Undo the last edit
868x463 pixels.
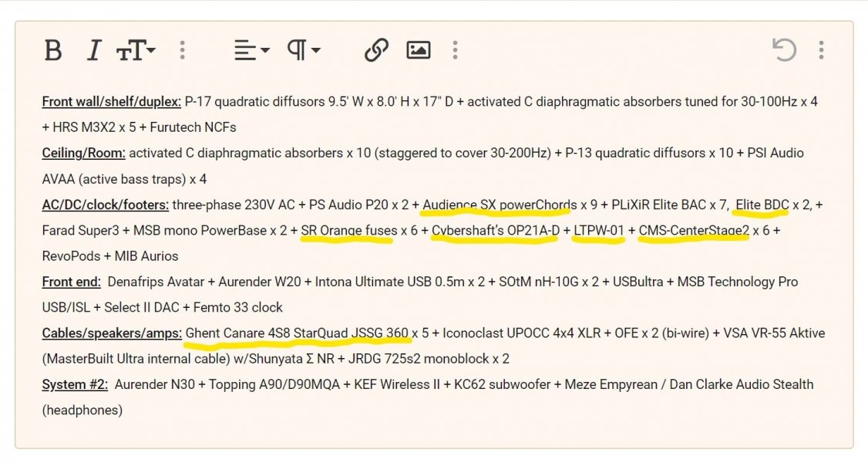click(784, 51)
